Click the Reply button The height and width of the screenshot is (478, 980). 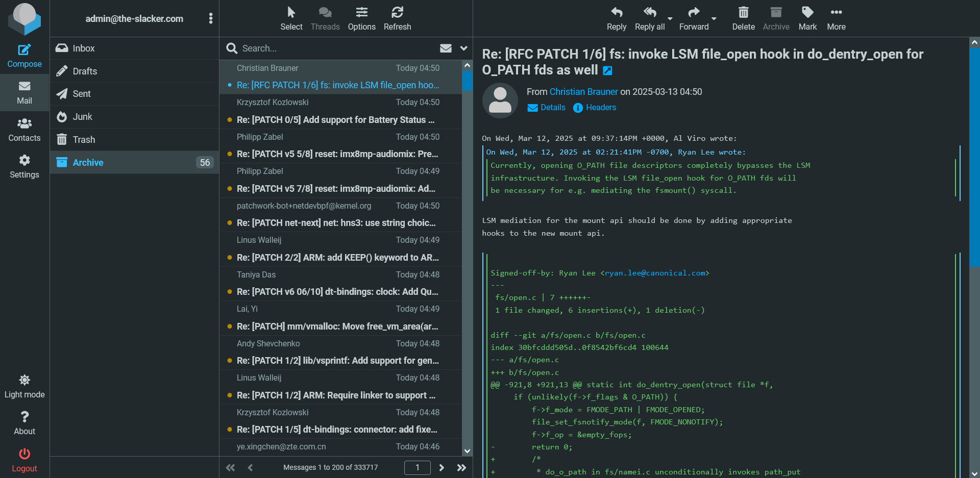[x=617, y=18]
